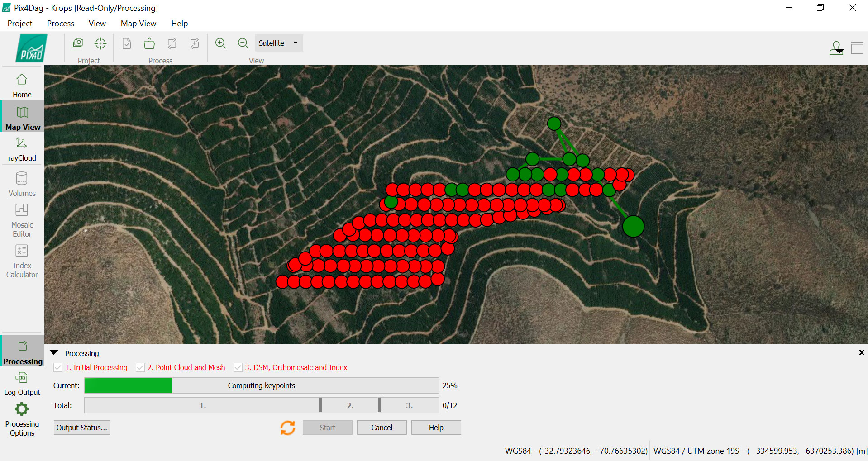Zoom out on the map view
The image size is (868, 461).
pos(243,43)
